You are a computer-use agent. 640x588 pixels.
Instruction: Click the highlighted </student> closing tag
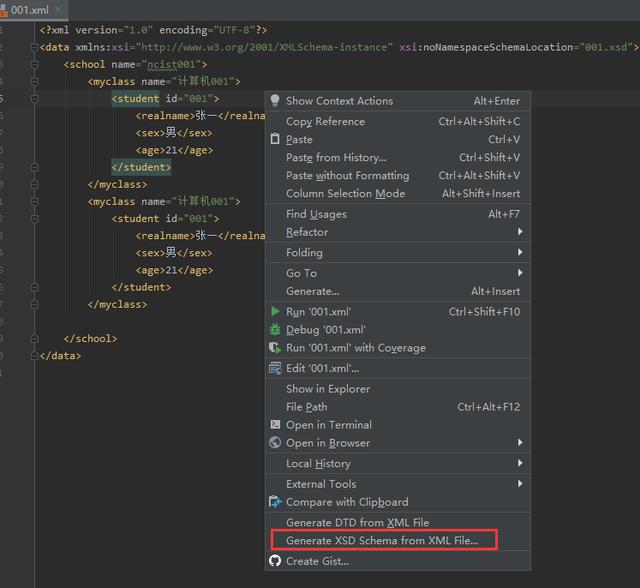141,167
